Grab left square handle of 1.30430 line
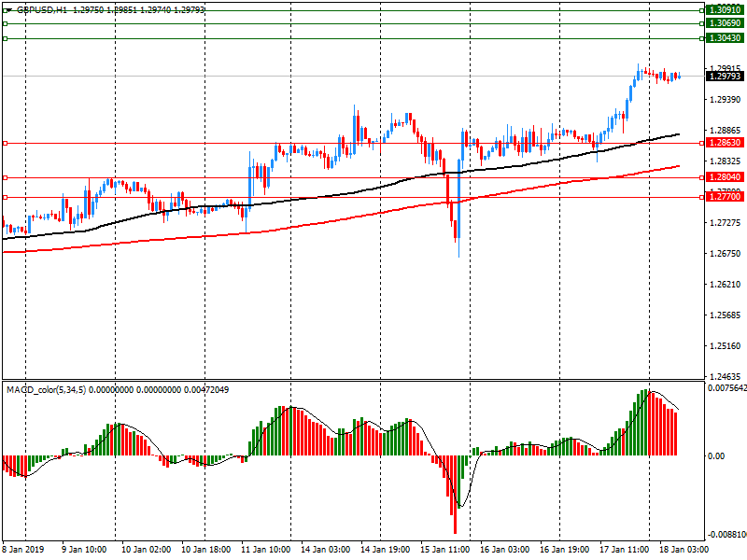The image size is (747, 560). (5, 38)
